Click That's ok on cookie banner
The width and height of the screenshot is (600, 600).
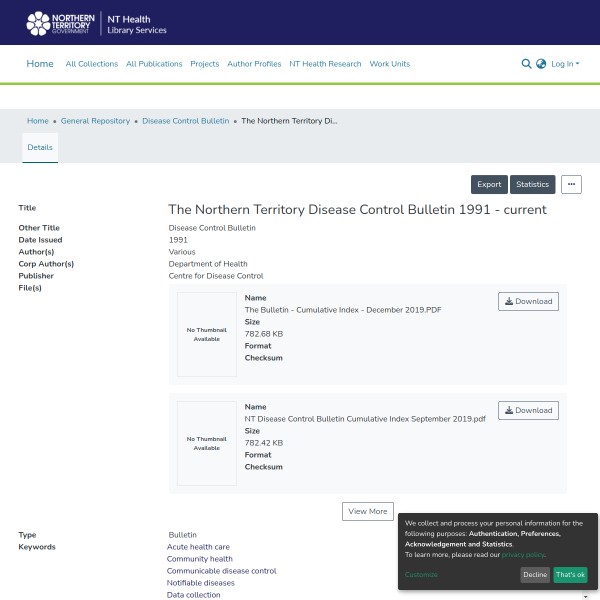pos(570,575)
